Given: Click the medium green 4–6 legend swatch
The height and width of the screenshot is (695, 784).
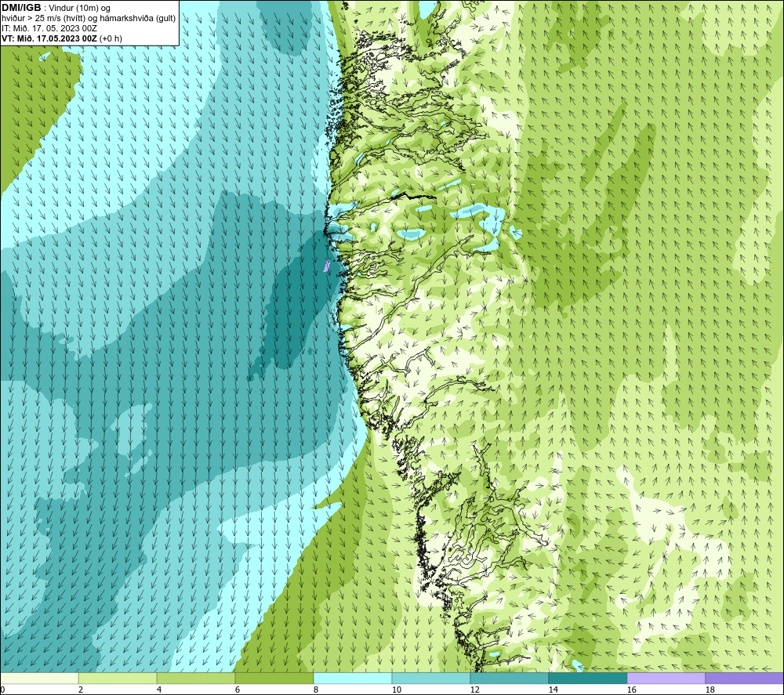Looking at the screenshot, I should 196,679.
